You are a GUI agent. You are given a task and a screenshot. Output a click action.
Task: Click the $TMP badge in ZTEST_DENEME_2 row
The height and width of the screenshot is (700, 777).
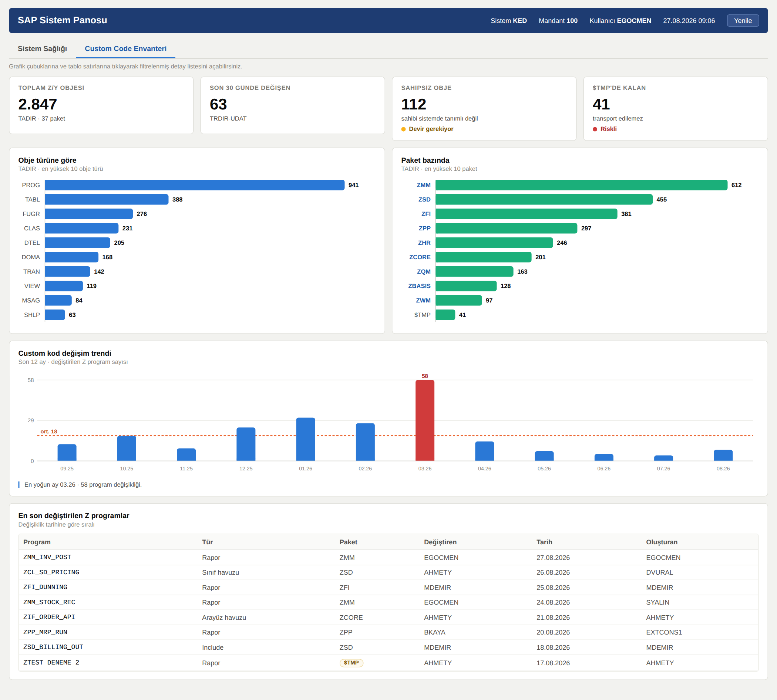coord(351,663)
